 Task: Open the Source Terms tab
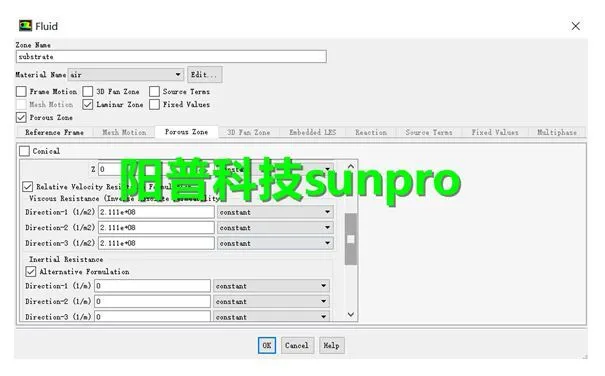coord(429,132)
